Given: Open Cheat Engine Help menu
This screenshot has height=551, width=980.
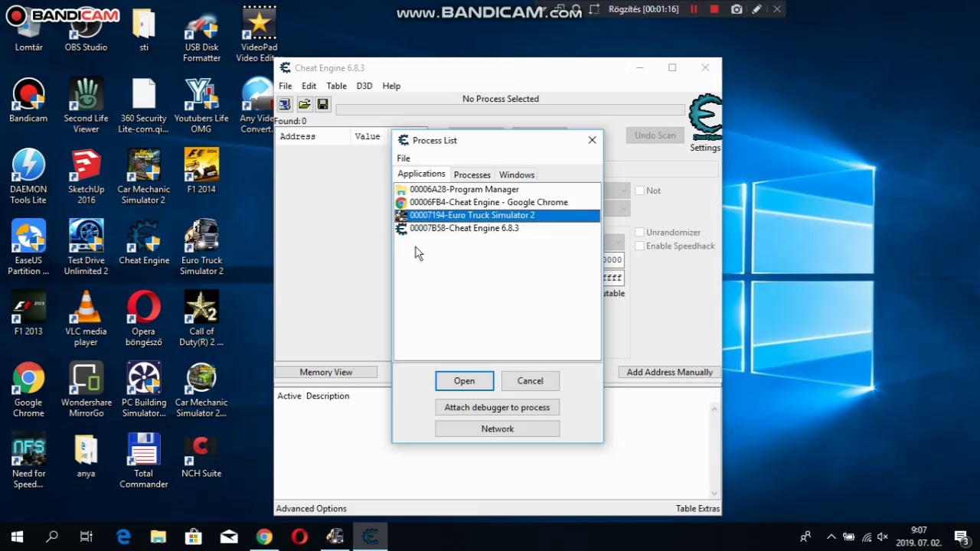Looking at the screenshot, I should (391, 86).
